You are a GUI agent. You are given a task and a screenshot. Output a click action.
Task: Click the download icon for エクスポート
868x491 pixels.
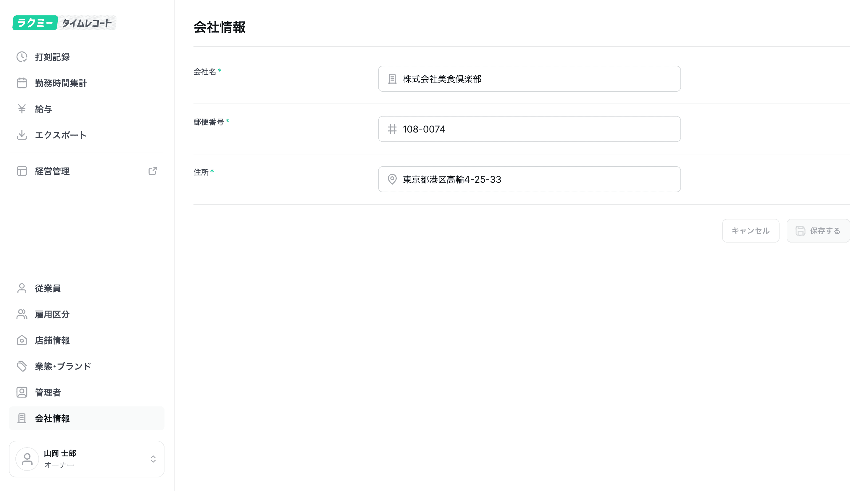[x=22, y=135]
